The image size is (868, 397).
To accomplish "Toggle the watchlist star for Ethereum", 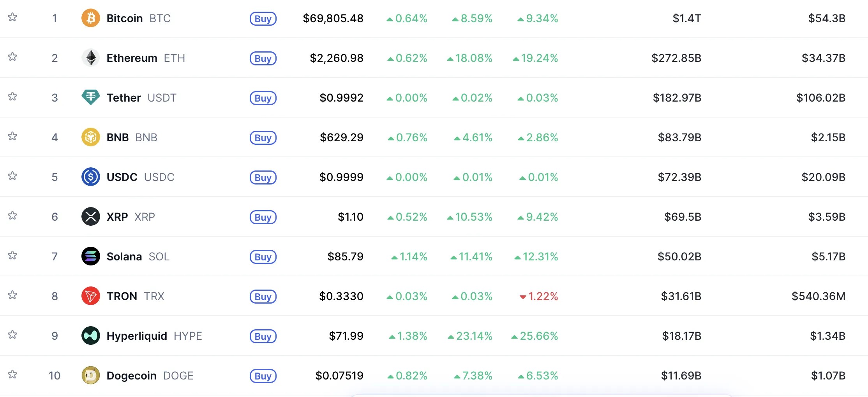I will click(12, 57).
